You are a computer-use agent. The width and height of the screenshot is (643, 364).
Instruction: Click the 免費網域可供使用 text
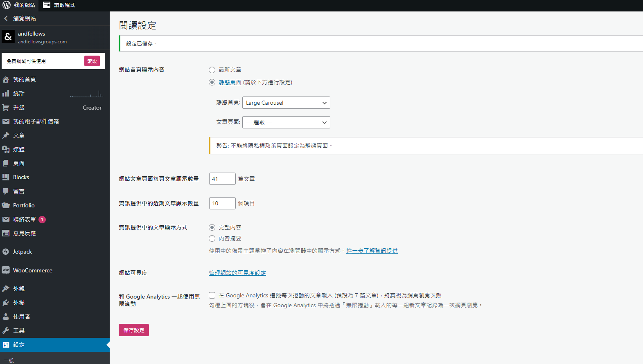pyautogui.click(x=26, y=61)
